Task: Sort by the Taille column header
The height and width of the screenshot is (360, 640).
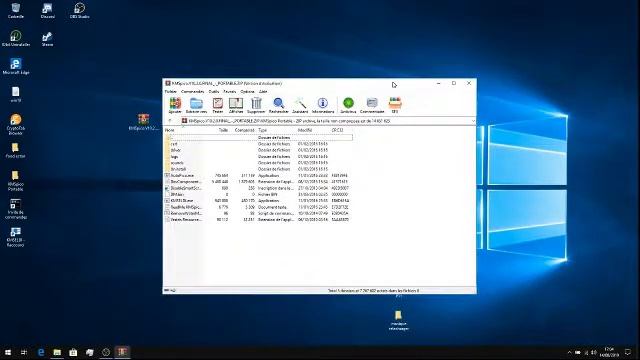Action: [x=223, y=130]
